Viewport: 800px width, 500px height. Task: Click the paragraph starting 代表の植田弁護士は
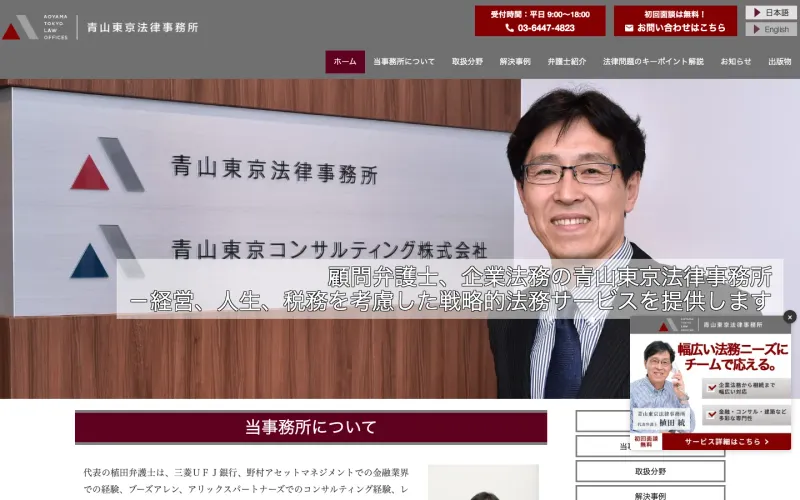246,481
